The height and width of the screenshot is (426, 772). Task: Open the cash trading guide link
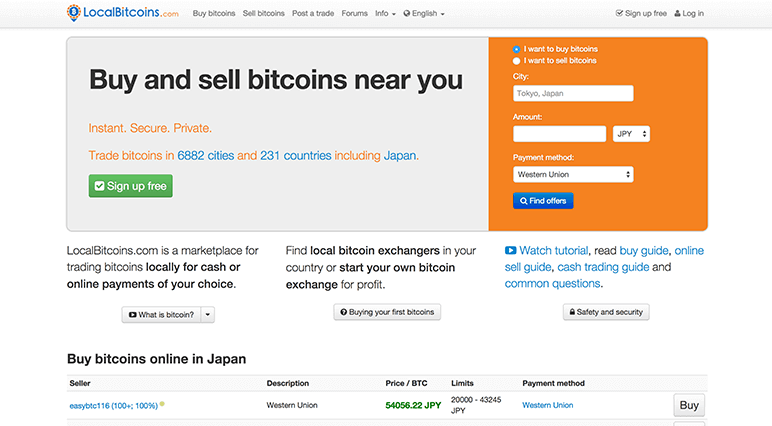pos(603,267)
